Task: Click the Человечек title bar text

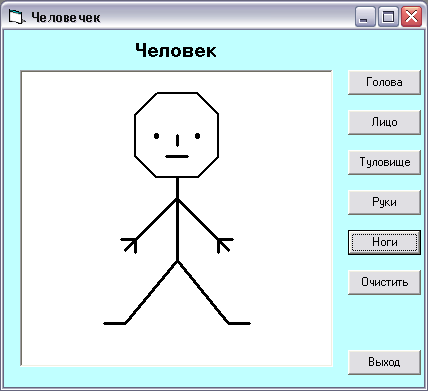Action: [x=66, y=17]
